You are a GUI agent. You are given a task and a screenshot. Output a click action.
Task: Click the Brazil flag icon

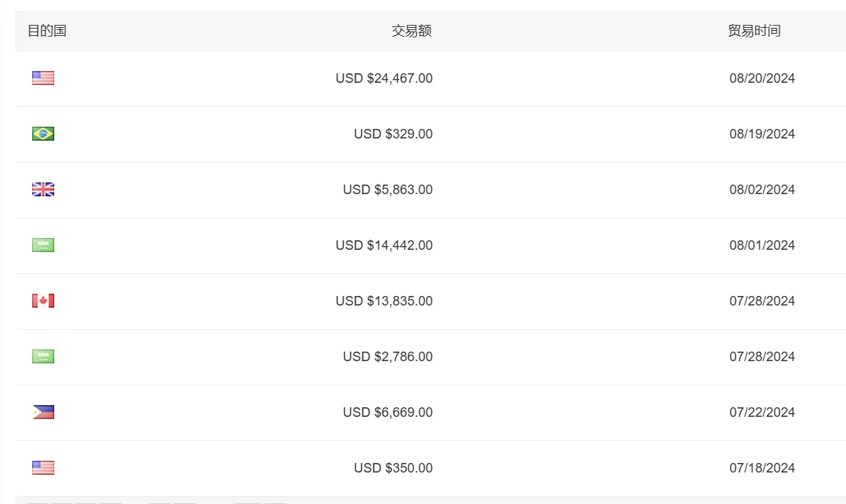tap(43, 133)
